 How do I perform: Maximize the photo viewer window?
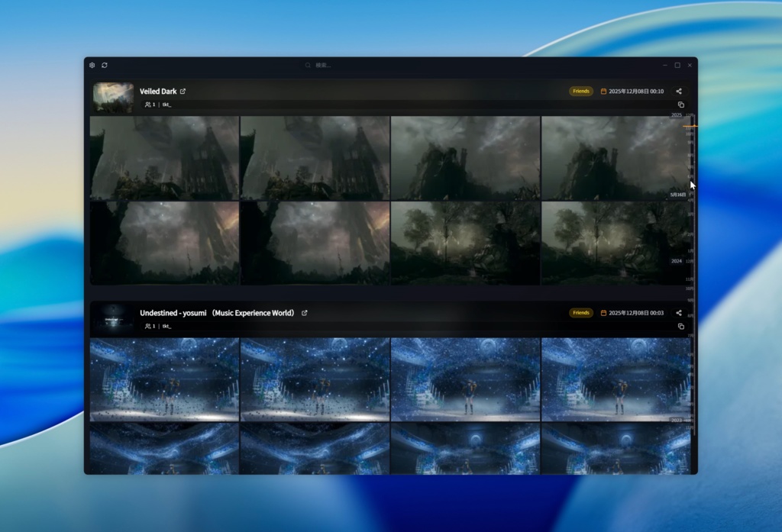pyautogui.click(x=677, y=66)
